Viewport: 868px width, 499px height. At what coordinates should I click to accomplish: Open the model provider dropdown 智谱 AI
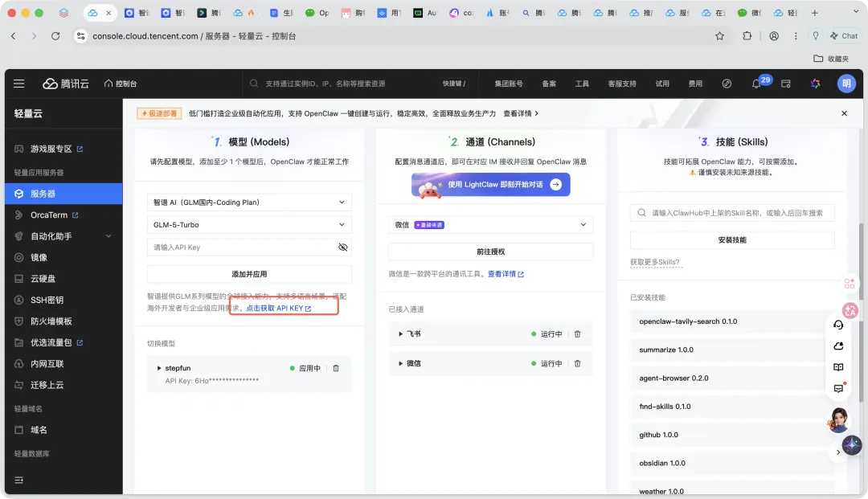[249, 202]
